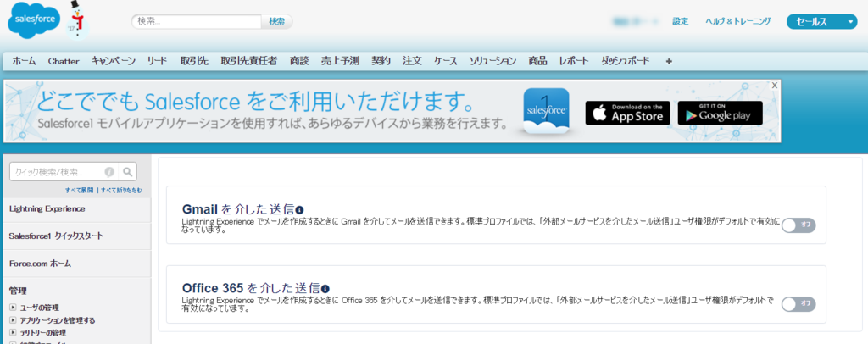
Task: Expand the テリトリーの管理 node
Action: pyautogui.click(x=13, y=333)
